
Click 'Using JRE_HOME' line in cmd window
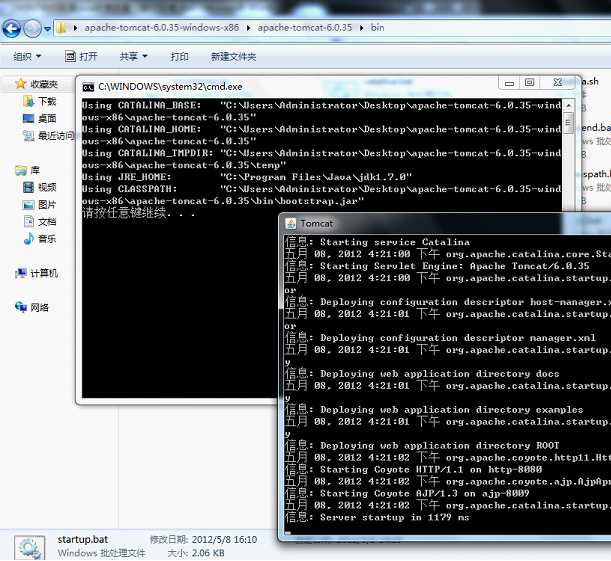247,177
